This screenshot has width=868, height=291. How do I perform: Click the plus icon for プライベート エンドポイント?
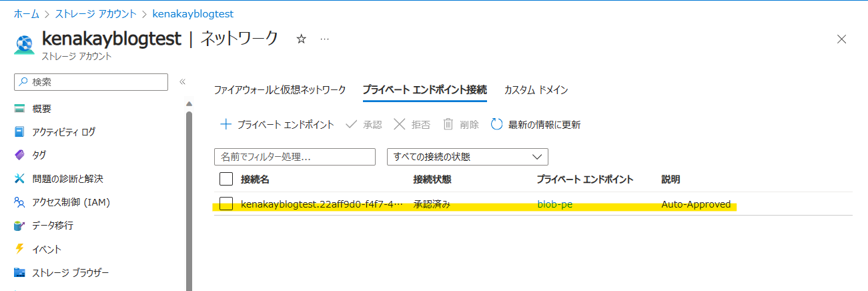(x=226, y=124)
